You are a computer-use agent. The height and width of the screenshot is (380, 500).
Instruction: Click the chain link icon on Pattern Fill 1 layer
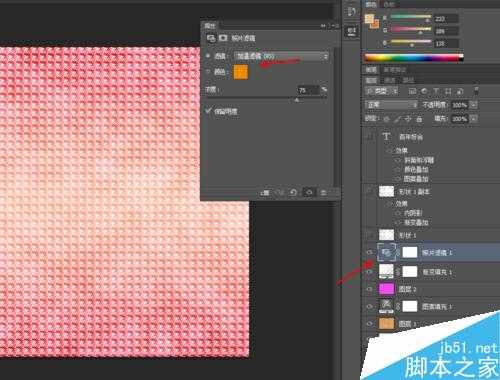(x=398, y=306)
